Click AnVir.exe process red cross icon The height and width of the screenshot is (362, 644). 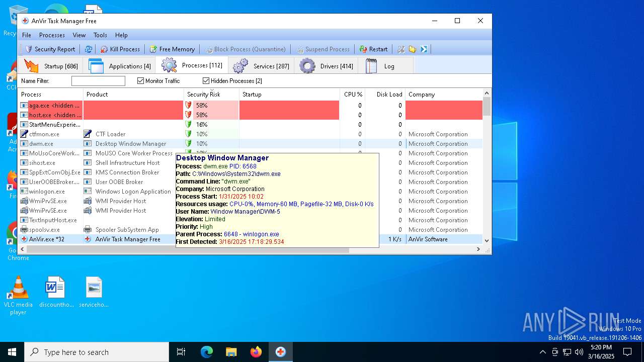(24, 239)
